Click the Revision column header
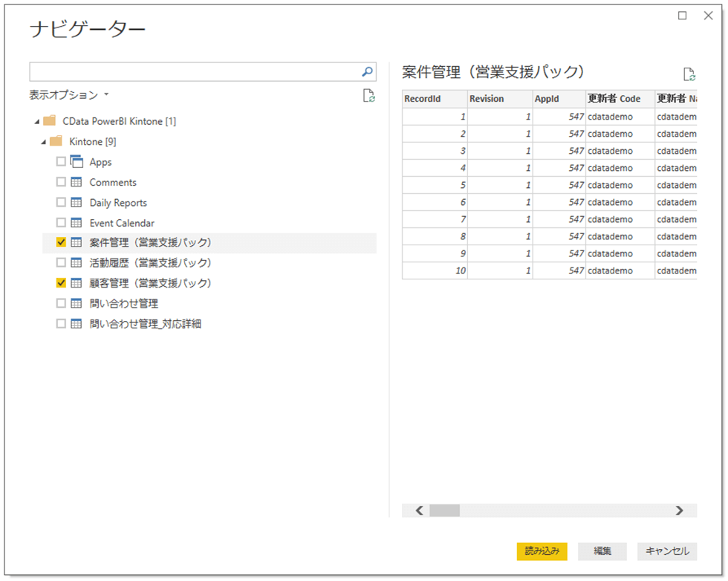Image resolution: width=728 pixels, height=581 pixels. [499, 99]
